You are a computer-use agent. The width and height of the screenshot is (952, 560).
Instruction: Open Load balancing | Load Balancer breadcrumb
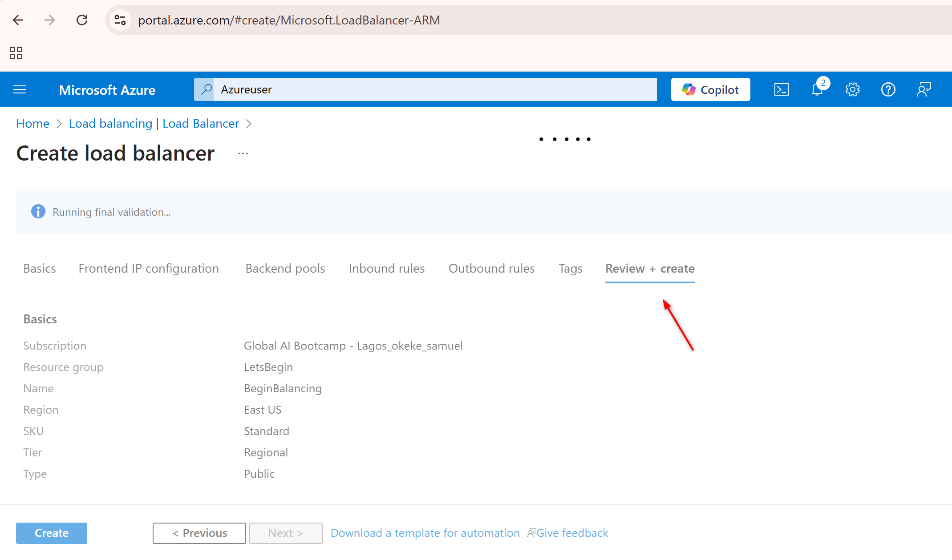pyautogui.click(x=154, y=124)
